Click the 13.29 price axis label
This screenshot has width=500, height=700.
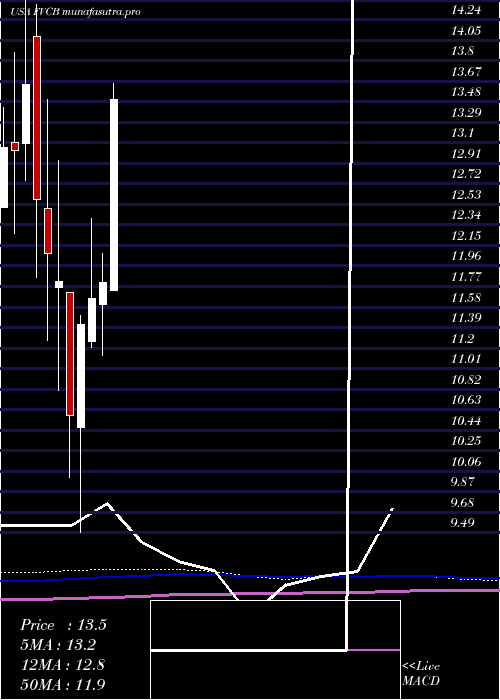pos(466,112)
